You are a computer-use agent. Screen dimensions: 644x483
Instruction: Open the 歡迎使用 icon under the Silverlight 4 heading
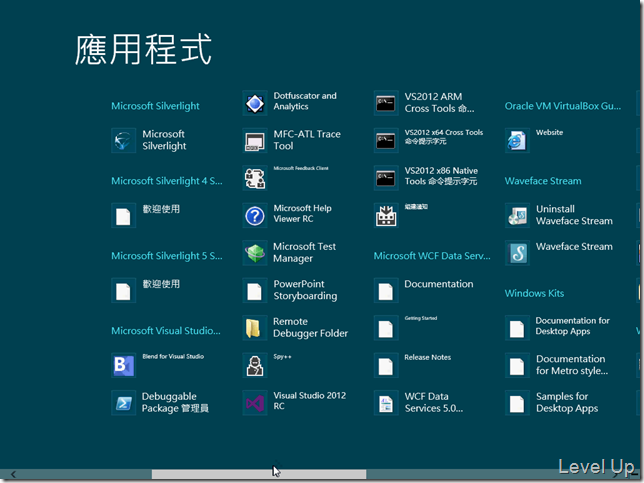[x=123, y=216]
